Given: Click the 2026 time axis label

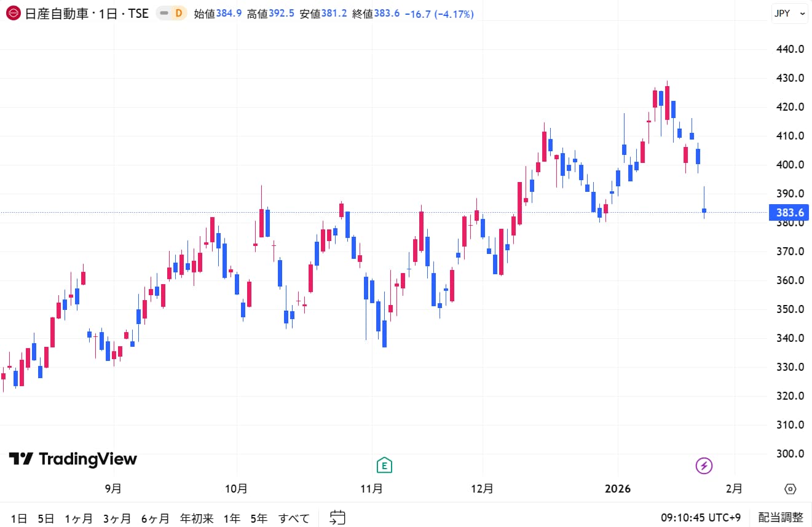Looking at the screenshot, I should (x=618, y=489).
